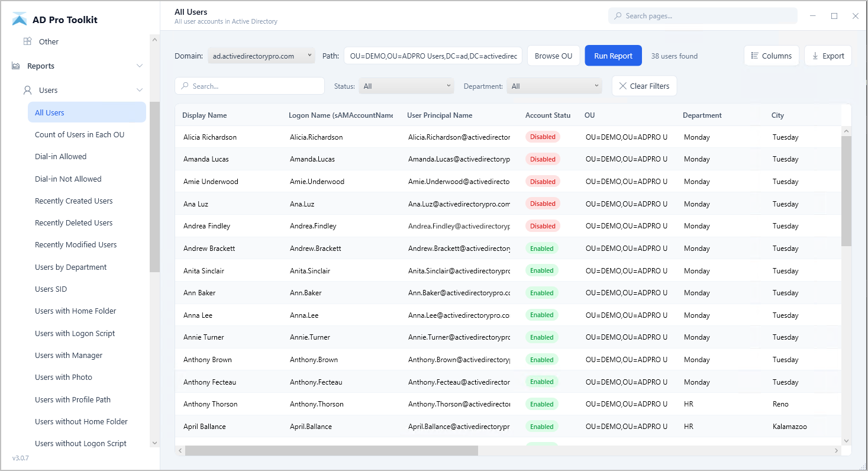Click Reno city cell for Anthony Thorson

(780, 404)
